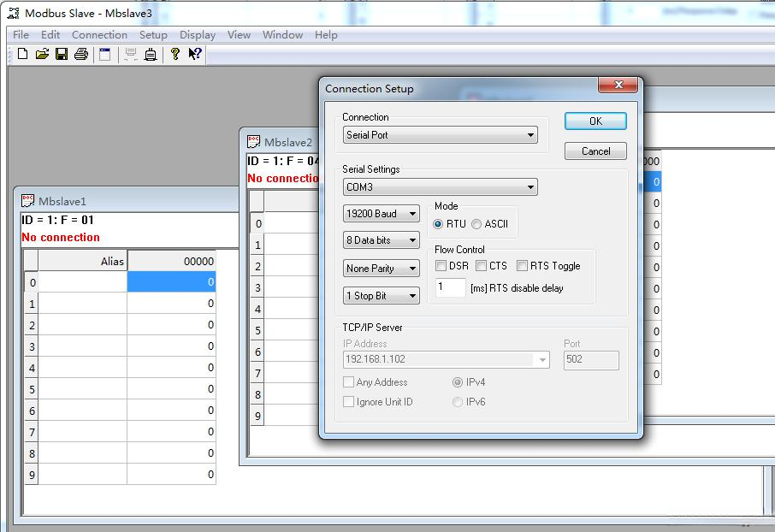Click 'No connection' status in Mbslave1
This screenshot has height=532, width=775.
pyautogui.click(x=61, y=237)
